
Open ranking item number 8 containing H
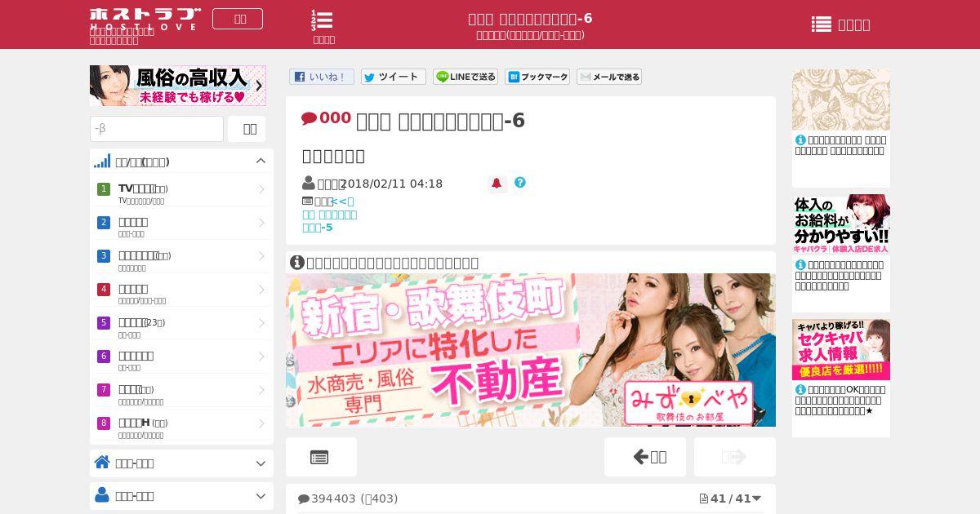point(181,428)
